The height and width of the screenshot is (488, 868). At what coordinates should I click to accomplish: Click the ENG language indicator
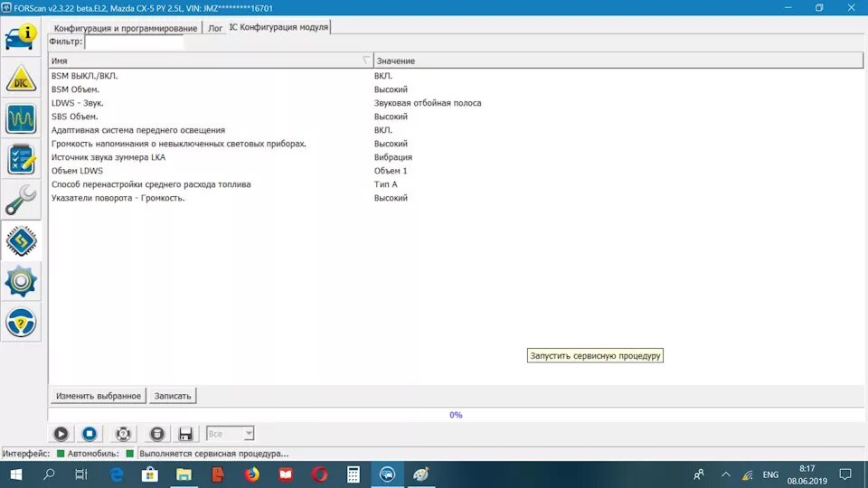click(770, 474)
